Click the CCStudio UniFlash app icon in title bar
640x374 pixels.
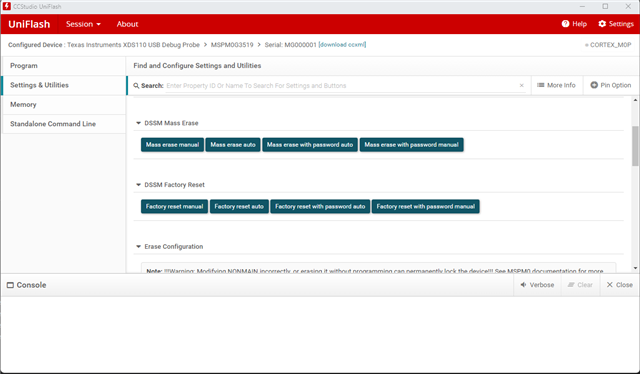point(7,7)
